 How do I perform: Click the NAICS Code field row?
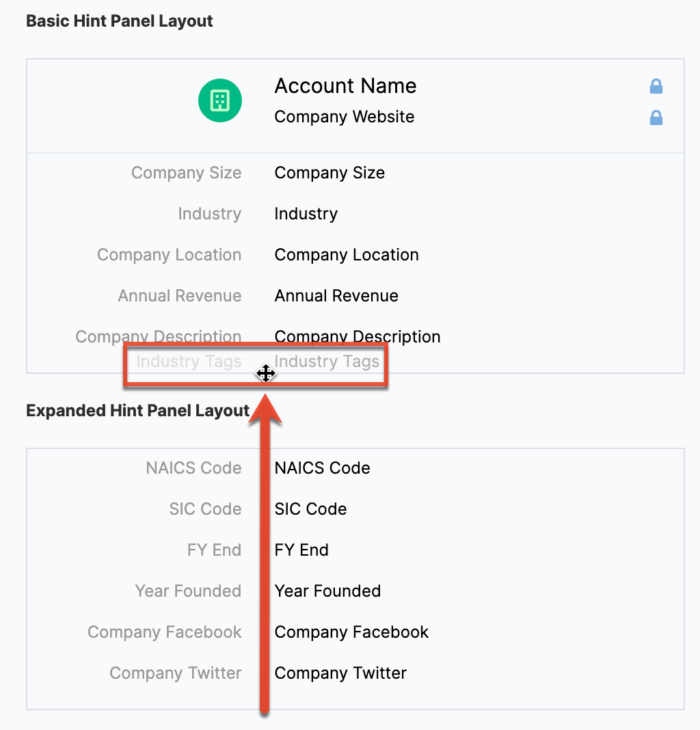(322, 468)
